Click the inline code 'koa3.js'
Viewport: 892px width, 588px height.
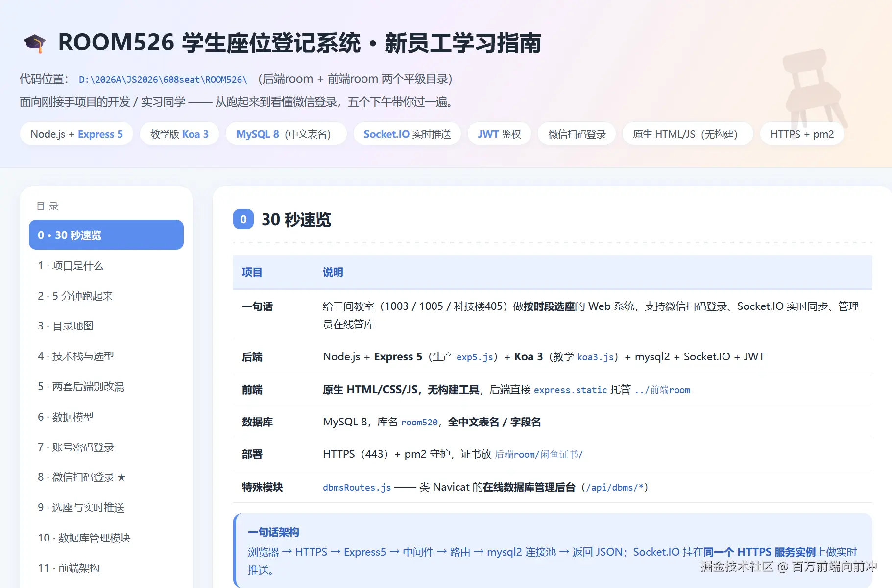click(595, 357)
